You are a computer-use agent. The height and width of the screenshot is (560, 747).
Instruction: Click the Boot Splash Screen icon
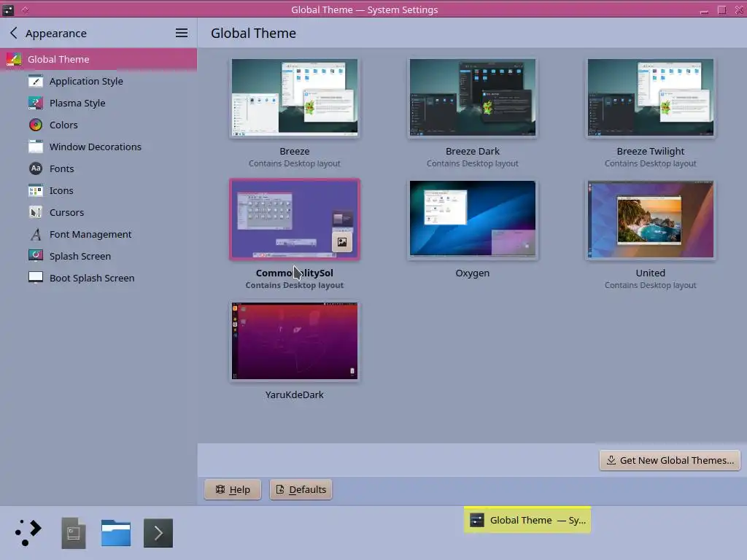(36, 278)
